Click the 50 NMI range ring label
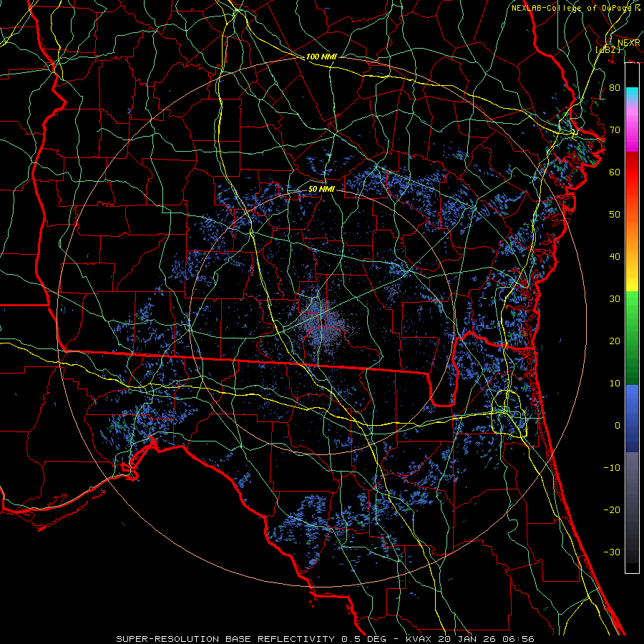This screenshot has width=644, height=644. click(x=321, y=190)
